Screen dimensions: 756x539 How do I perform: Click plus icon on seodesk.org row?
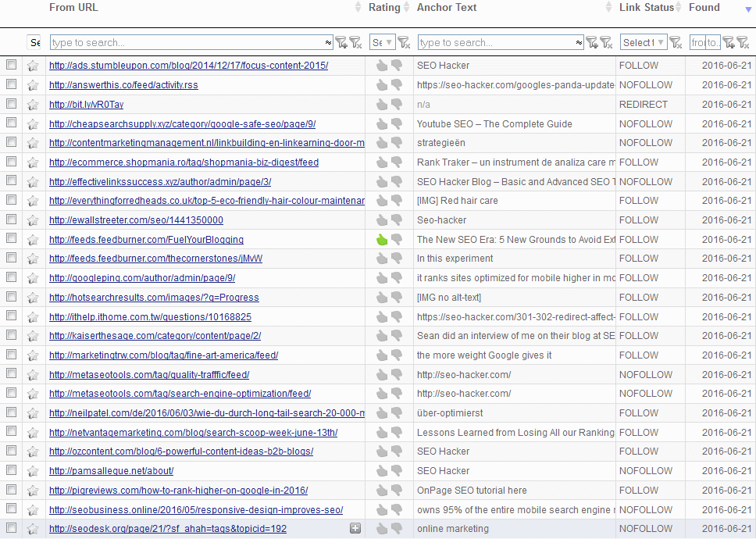pos(355,529)
